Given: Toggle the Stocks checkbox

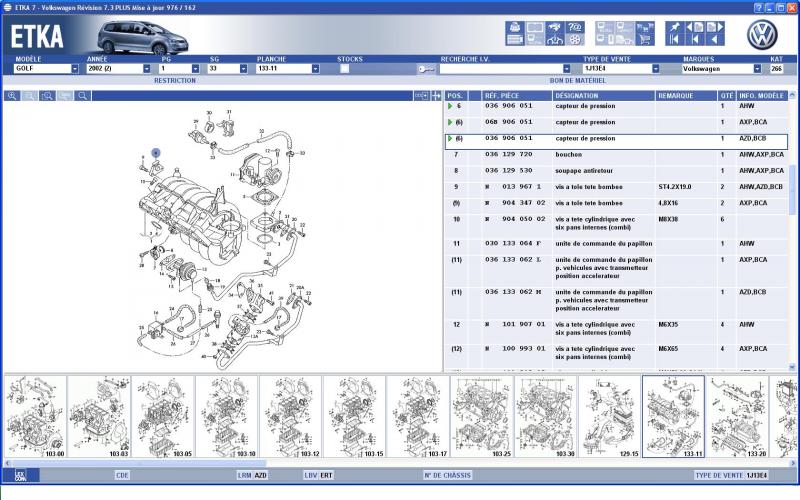Looking at the screenshot, I should click(x=345, y=69).
